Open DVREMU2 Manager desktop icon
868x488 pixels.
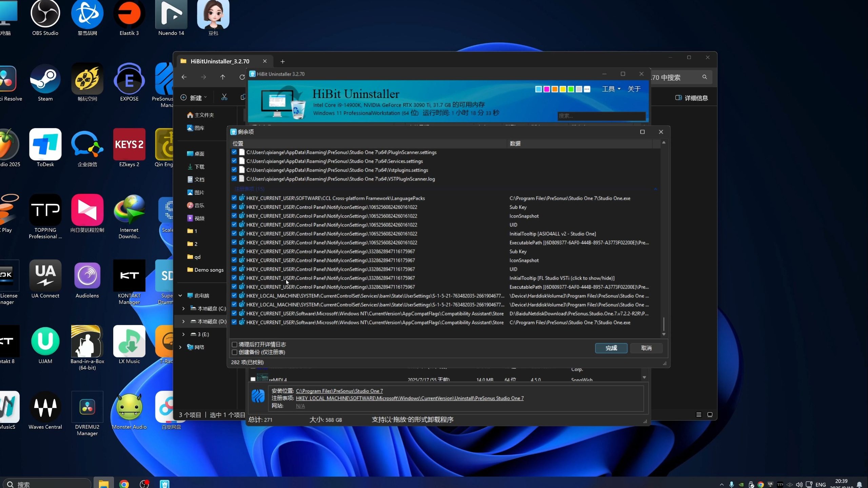(87, 414)
